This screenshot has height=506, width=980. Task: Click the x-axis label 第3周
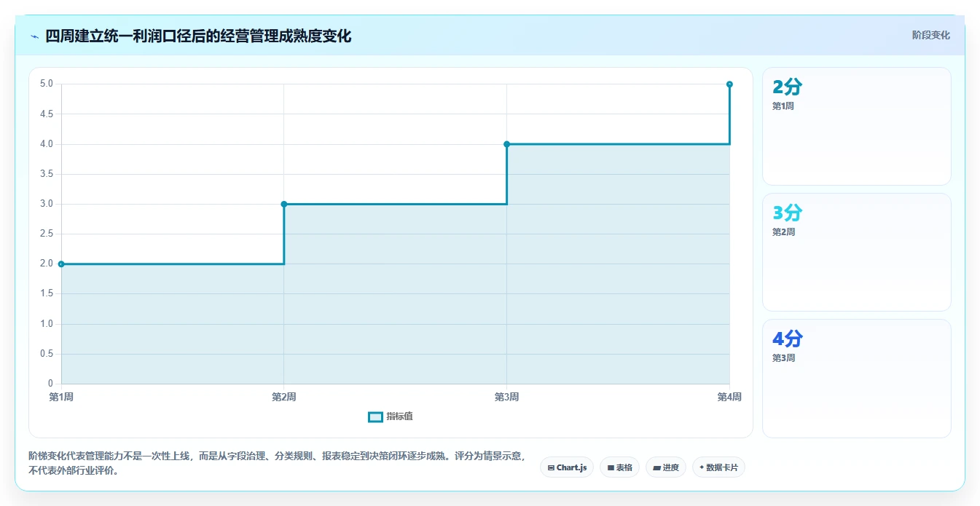pyautogui.click(x=506, y=397)
